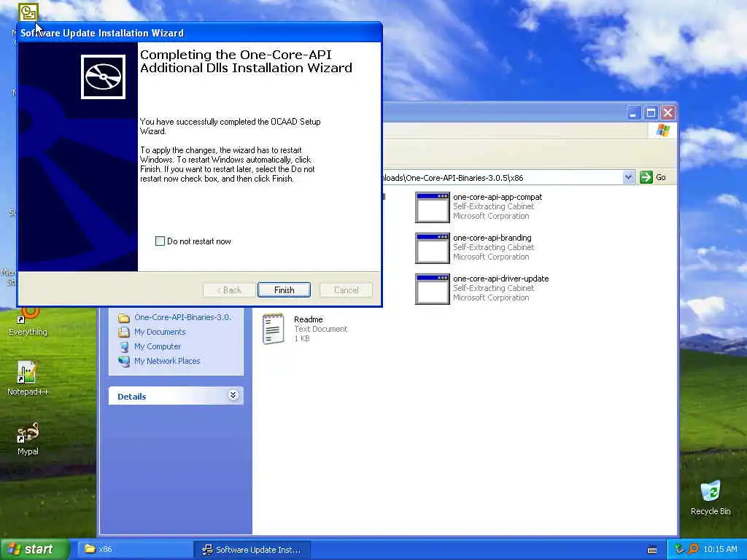Click the one-core-api-branding file name
Screen dimensions: 747x560
tap(492, 238)
